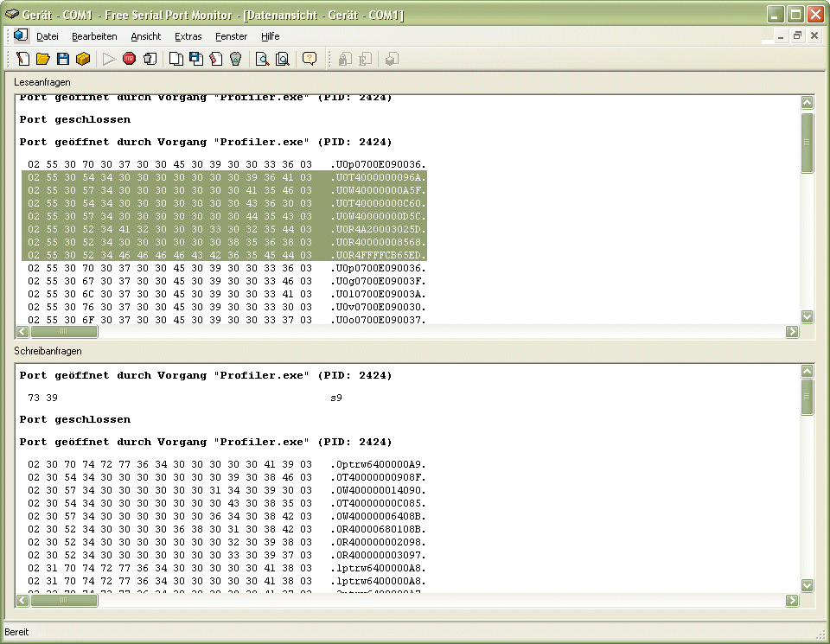This screenshot has height=644, width=830.
Task: Stop monitoring with the red stop sign
Action: pyautogui.click(x=129, y=59)
